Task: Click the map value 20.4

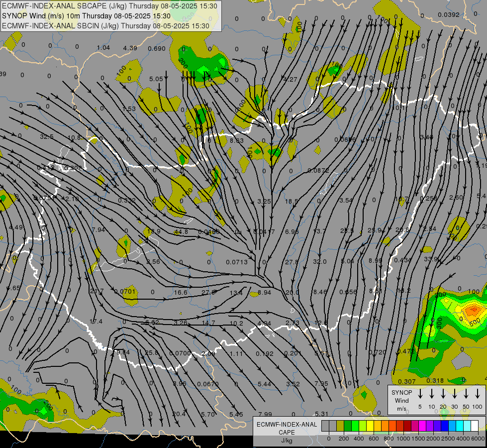Action: click(x=179, y=414)
